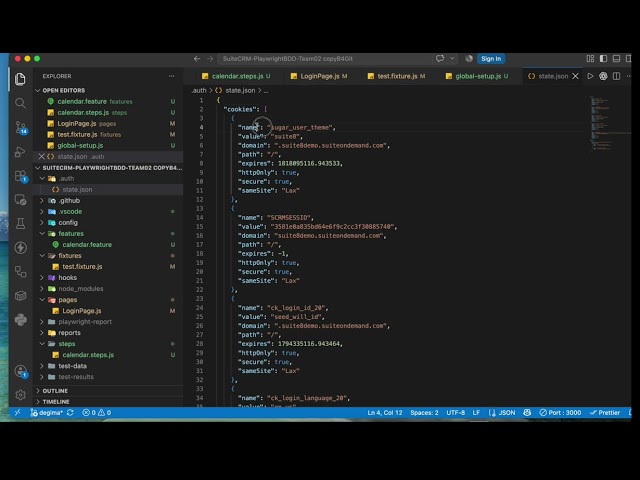640x480 pixels.
Task: Click the synchronize changes icon in status bar
Action: coord(70,413)
